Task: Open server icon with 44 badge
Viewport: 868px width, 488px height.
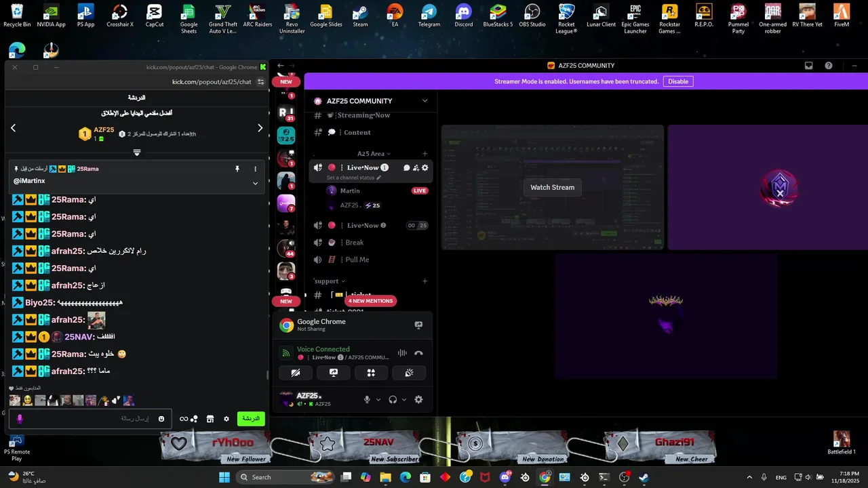Action: (x=286, y=248)
